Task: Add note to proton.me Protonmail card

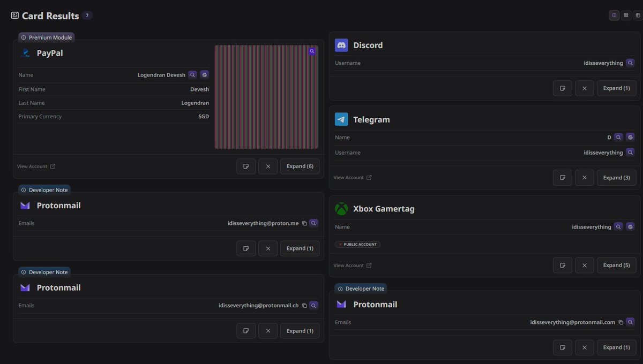Action: 246,248
